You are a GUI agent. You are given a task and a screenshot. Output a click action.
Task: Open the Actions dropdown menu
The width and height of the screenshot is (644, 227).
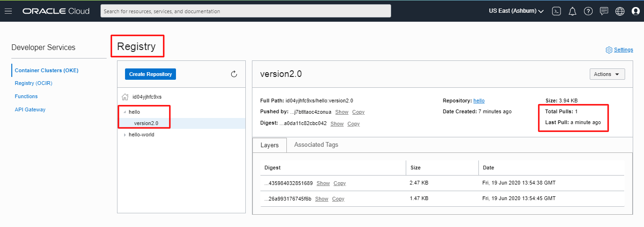coord(607,74)
